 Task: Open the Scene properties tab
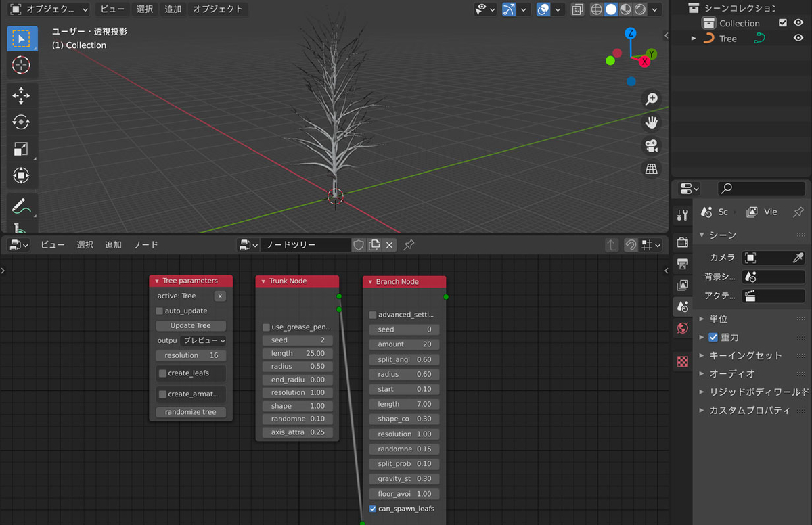683,306
